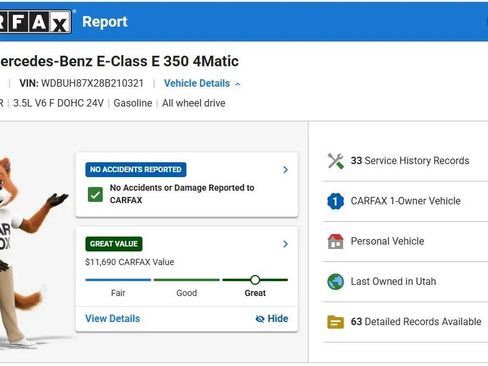Click the globe icon beside Last Owned in Utah
The height and width of the screenshot is (366, 488).
point(335,282)
